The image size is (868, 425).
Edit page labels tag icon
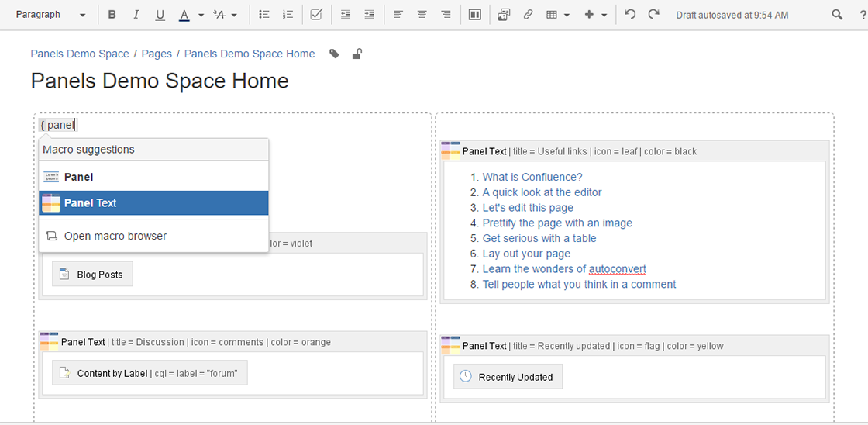[x=334, y=54]
